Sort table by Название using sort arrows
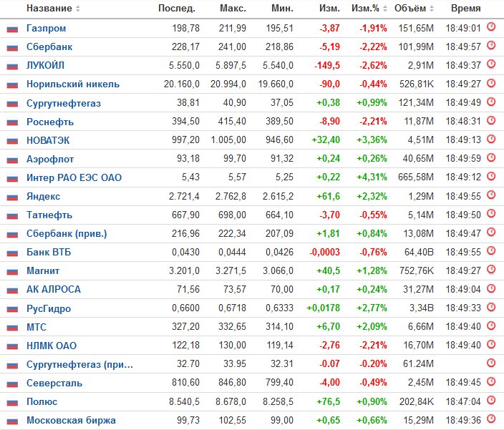The height and width of the screenshot is (430, 504). click(77, 9)
